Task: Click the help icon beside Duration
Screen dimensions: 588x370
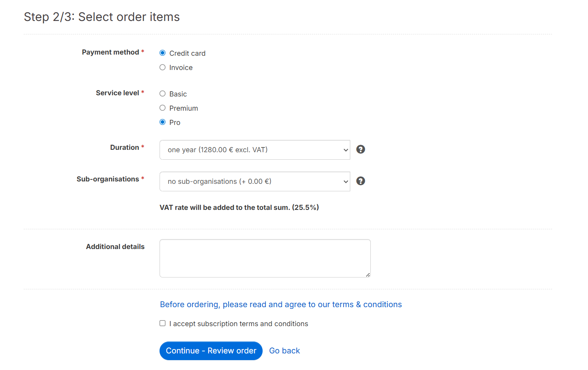Action: pyautogui.click(x=361, y=149)
